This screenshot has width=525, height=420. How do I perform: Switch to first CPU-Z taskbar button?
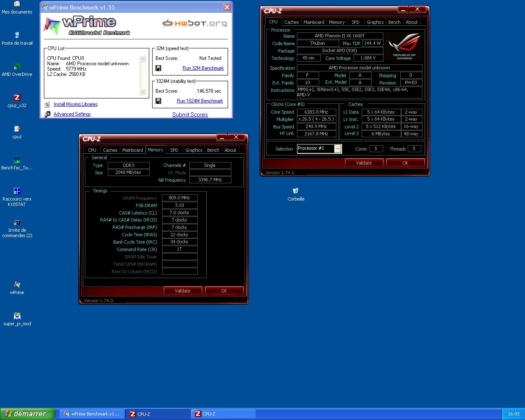click(x=158, y=414)
